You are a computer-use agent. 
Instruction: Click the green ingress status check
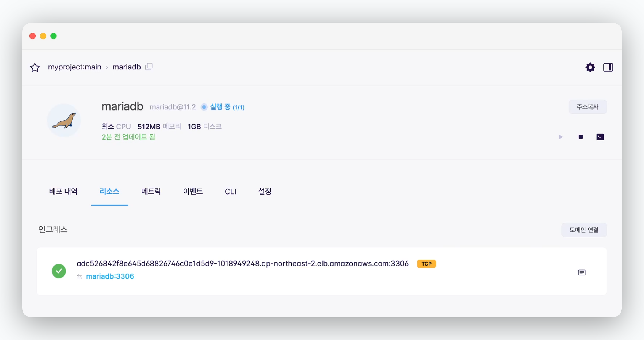pos(59,271)
